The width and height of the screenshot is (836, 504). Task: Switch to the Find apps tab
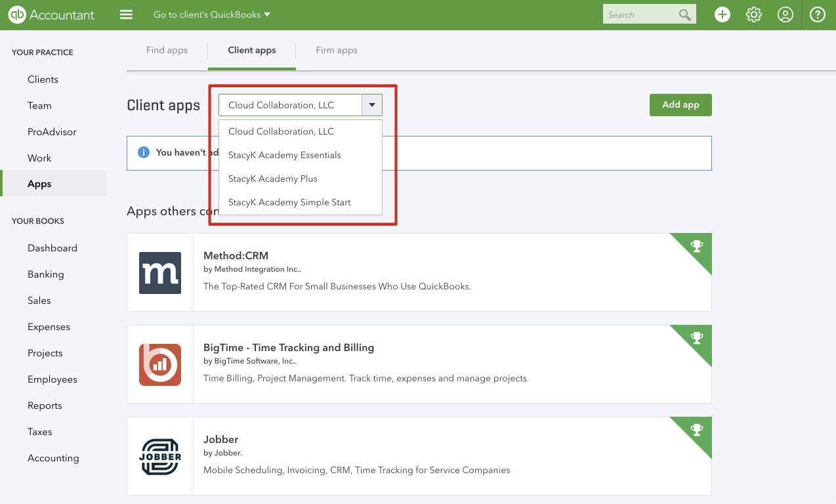point(167,50)
